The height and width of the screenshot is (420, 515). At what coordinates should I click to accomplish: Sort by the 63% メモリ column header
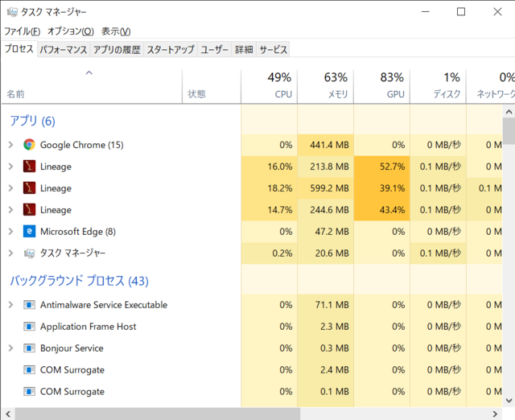click(x=325, y=86)
